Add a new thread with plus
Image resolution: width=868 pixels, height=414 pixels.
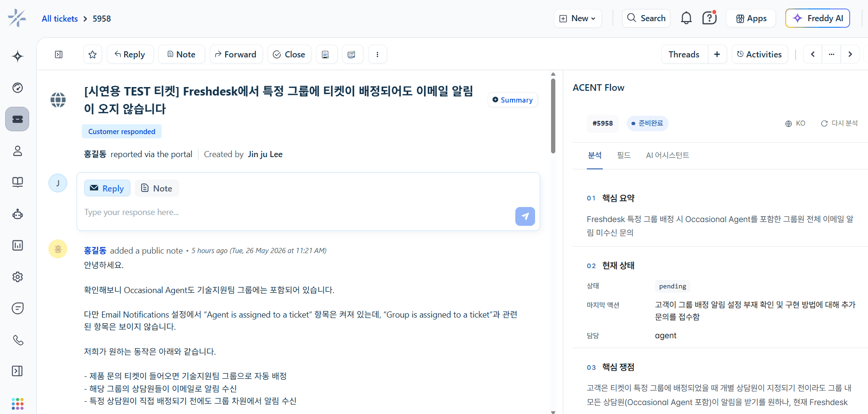717,55
